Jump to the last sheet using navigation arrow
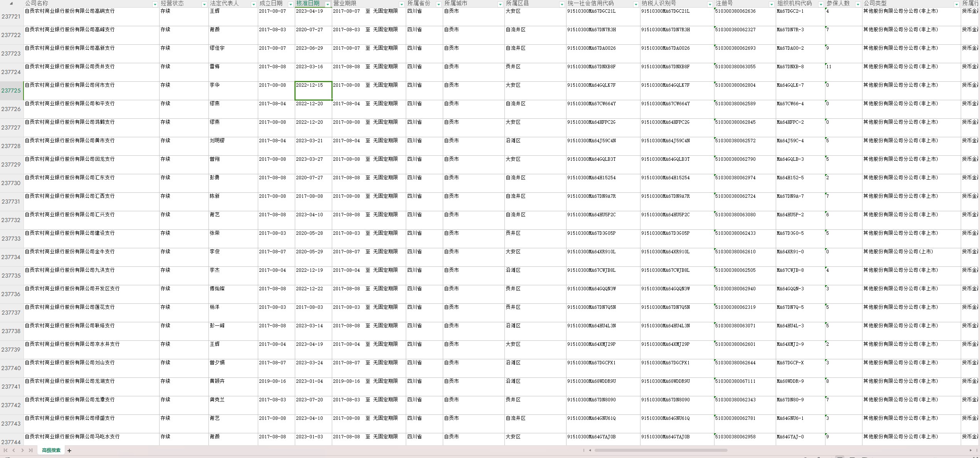Viewport: 980px width, 458px height. tap(31, 450)
